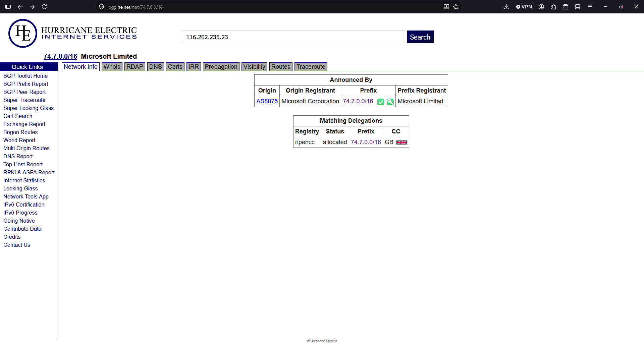Go back to the previous page

[20, 7]
